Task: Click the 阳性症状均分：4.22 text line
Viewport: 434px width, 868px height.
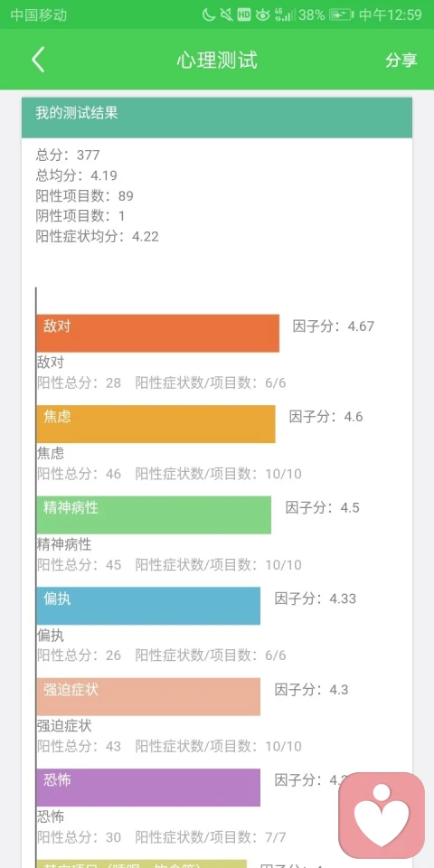Action: click(97, 237)
